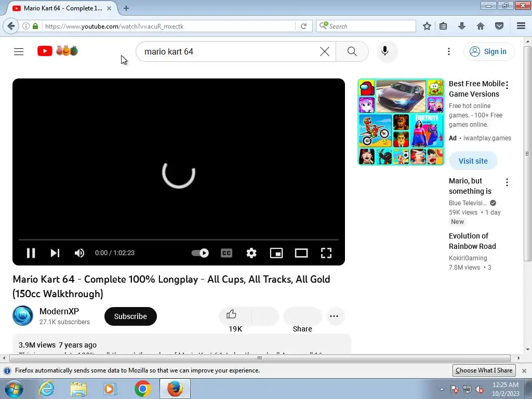The image size is (532, 399).
Task: Open the ModernXP channel avatar
Action: [23, 315]
